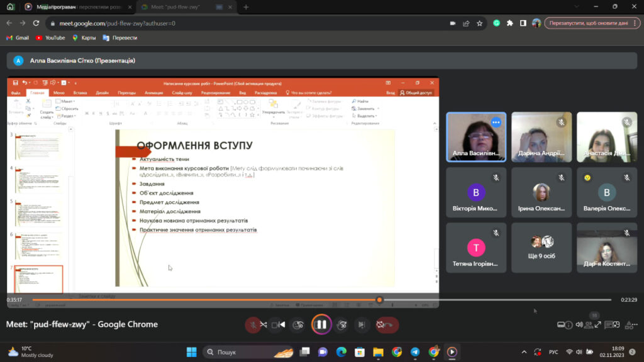Open more options on Алла Василівна's tile
Viewport: 644px width, 362px height.
[496, 123]
